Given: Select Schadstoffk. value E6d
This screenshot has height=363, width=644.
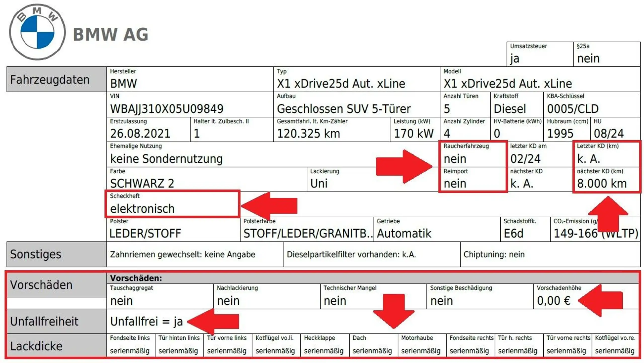Looking at the screenshot, I should [x=513, y=233].
